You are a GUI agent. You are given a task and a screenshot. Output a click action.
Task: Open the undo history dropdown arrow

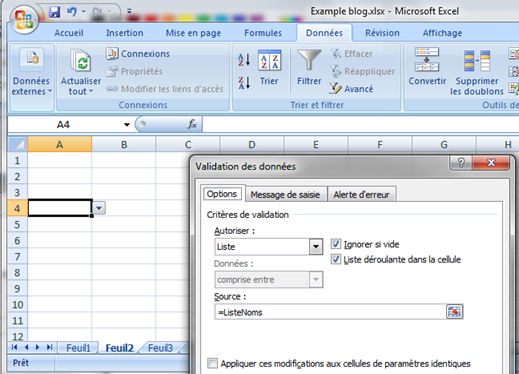point(84,12)
